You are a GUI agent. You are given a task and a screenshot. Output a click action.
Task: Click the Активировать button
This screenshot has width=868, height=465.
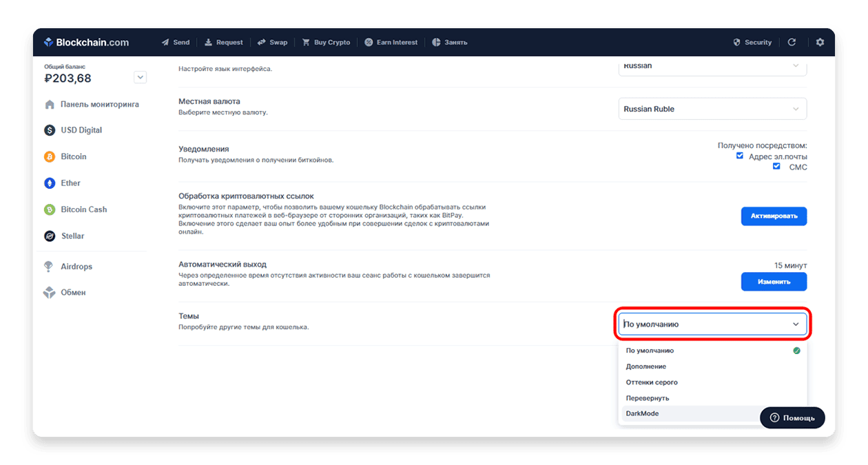point(774,216)
